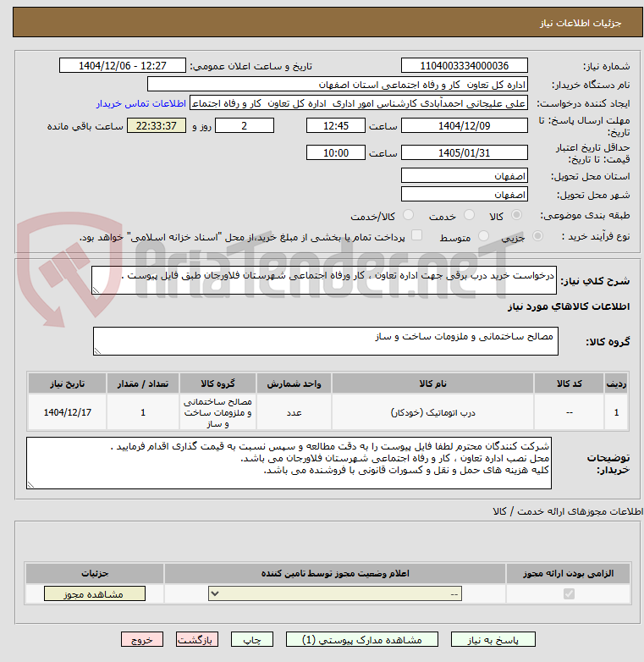
Task: Open مشاهده مجوز details button
Action: 95,593
